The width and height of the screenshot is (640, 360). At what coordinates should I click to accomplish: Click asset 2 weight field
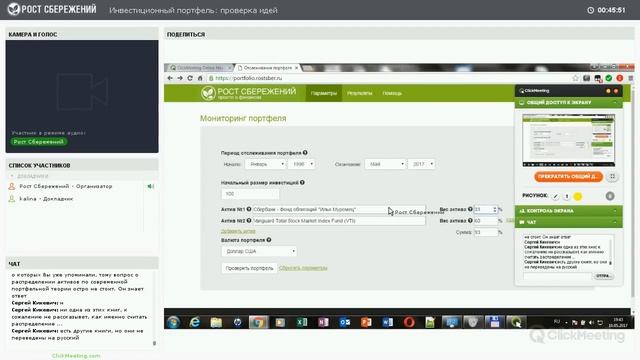point(486,221)
